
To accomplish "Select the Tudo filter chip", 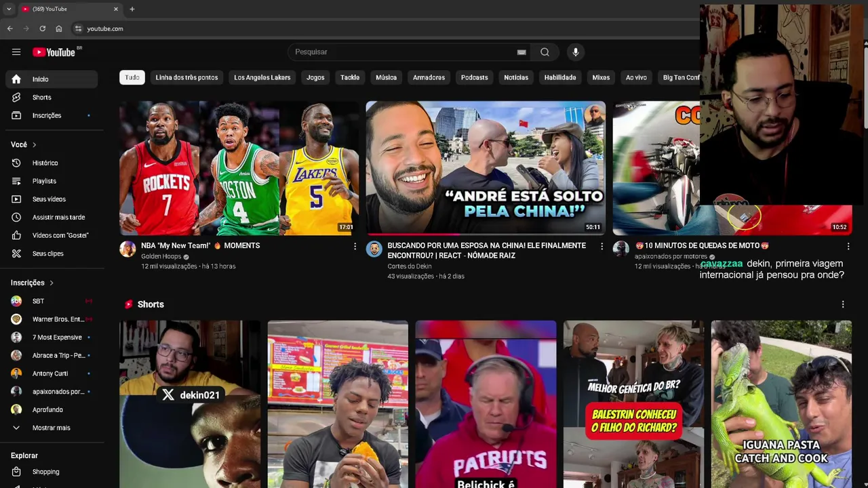I will coord(132,77).
